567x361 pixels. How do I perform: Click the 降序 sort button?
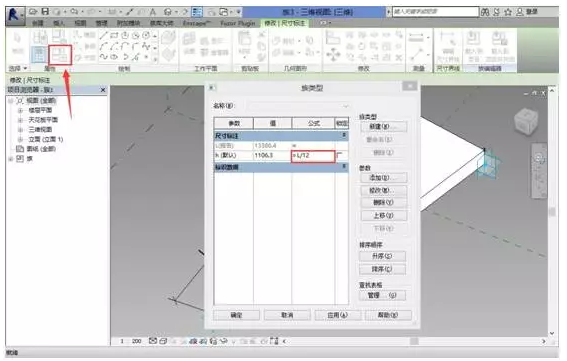382,269
